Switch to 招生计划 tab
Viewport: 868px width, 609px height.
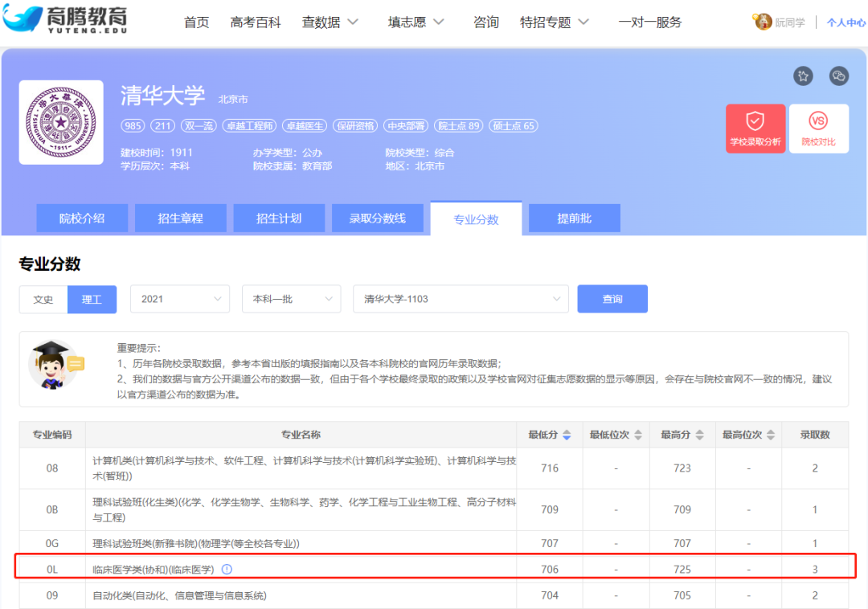click(x=279, y=218)
